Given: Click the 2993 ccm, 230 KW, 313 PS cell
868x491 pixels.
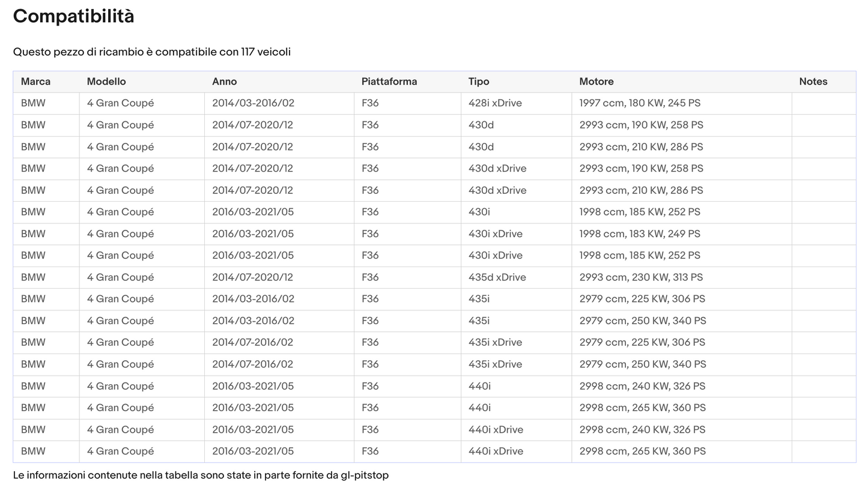Looking at the screenshot, I should (641, 277).
